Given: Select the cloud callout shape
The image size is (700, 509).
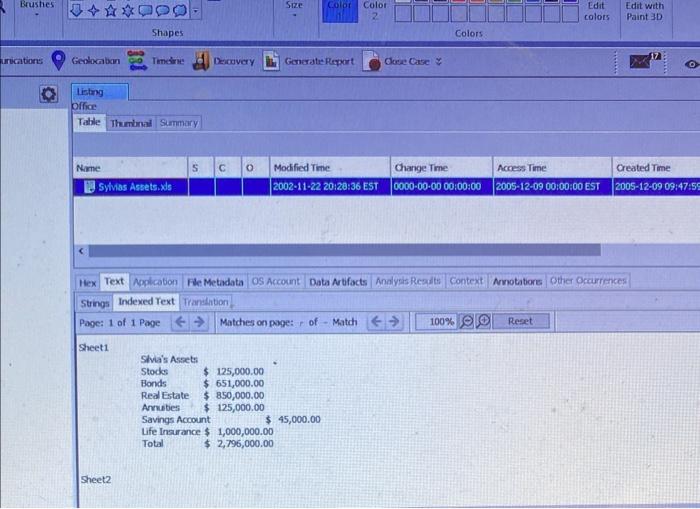Looking at the screenshot, I should pyautogui.click(x=180, y=10).
